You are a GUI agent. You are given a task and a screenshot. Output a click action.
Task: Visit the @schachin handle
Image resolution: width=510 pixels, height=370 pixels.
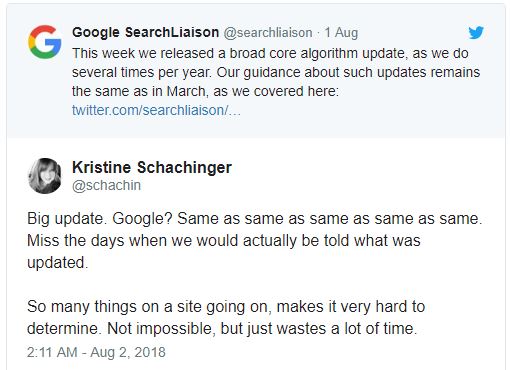(106, 185)
